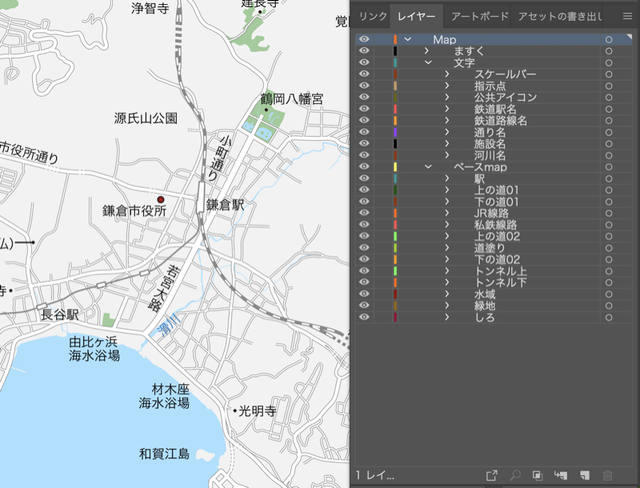The width and height of the screenshot is (640, 488).
Task: Select the 公共アイコン layer row
Action: (494, 98)
